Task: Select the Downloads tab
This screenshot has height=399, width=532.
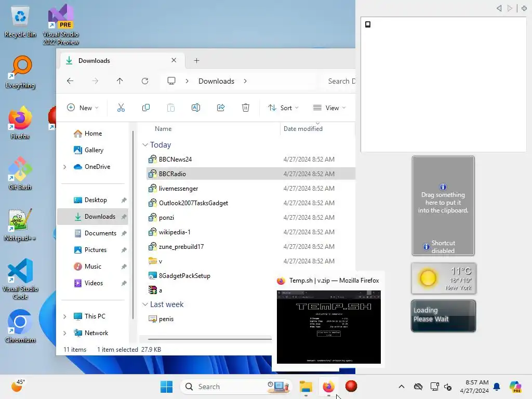Action: (122, 61)
